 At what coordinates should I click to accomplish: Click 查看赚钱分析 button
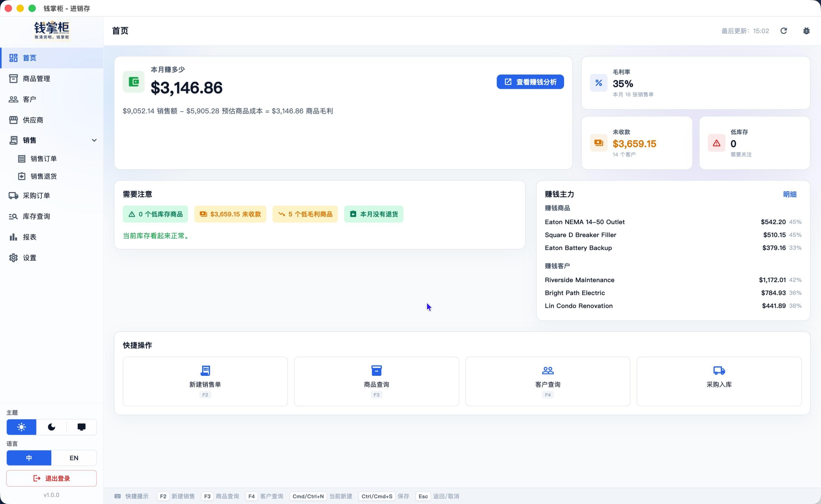pos(530,82)
